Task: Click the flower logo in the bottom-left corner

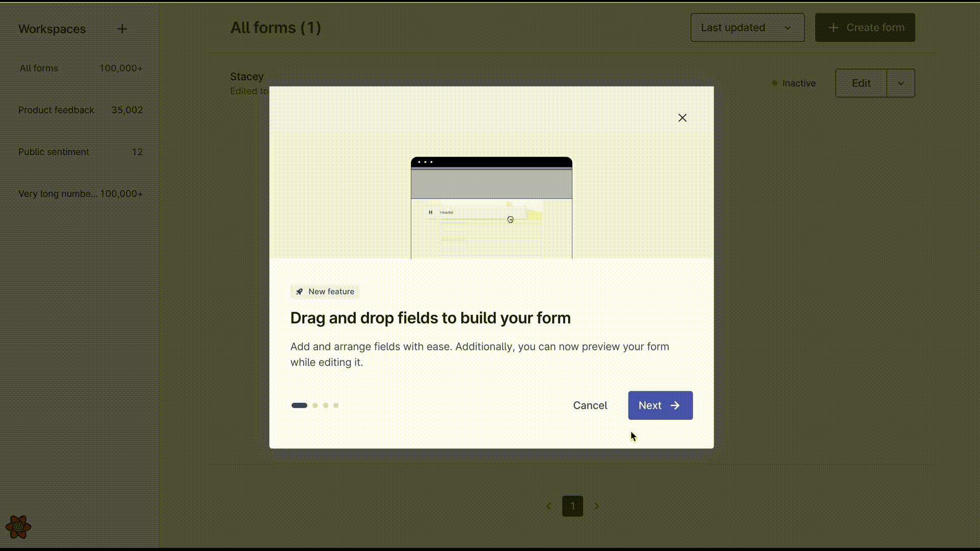Action: (18, 527)
